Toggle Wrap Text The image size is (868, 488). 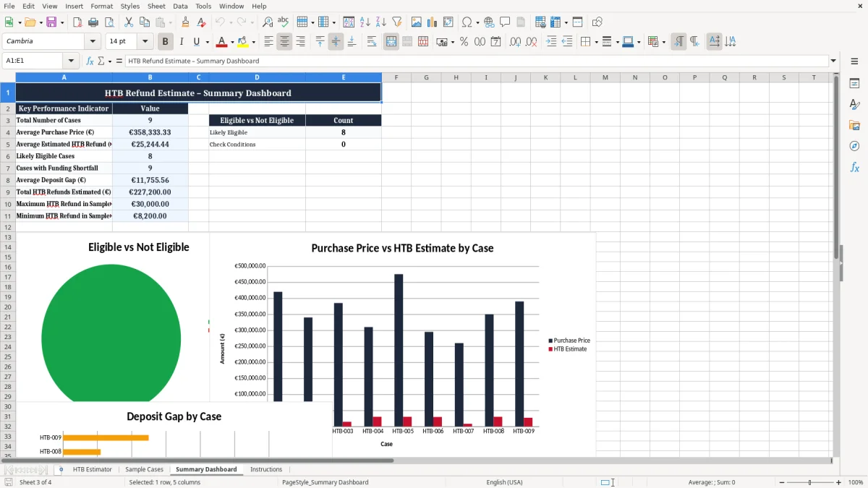click(372, 42)
